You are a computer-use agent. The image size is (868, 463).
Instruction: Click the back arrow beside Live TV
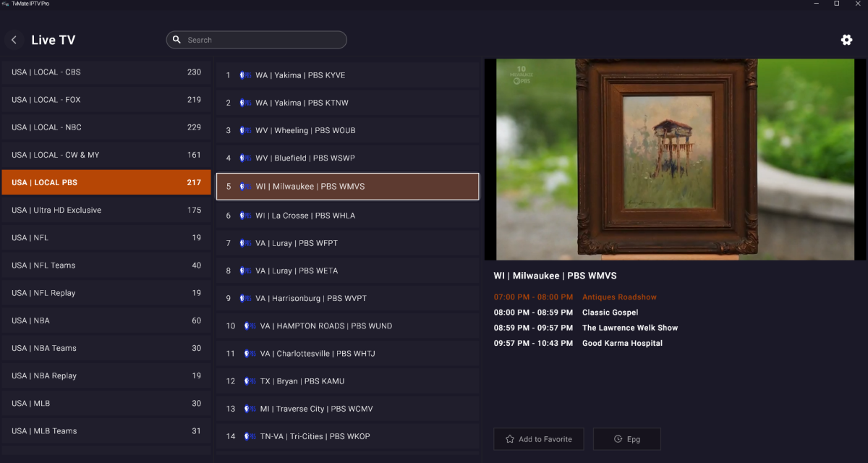coord(14,40)
